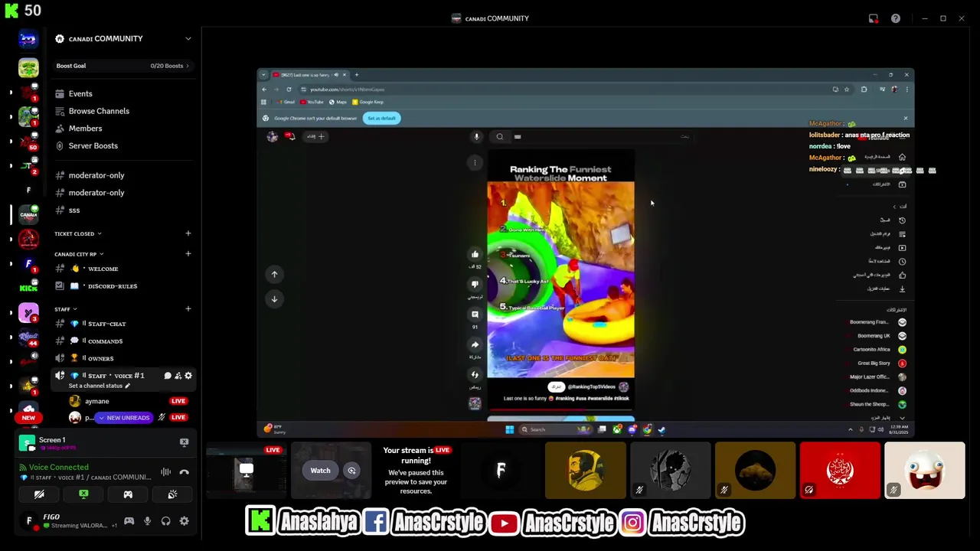The height and width of the screenshot is (551, 980).
Task: Create a channel in CANADI CITY RP category
Action: (188, 254)
